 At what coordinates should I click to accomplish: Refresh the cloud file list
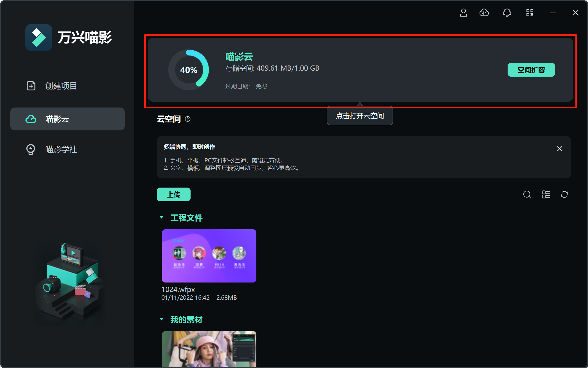[564, 195]
